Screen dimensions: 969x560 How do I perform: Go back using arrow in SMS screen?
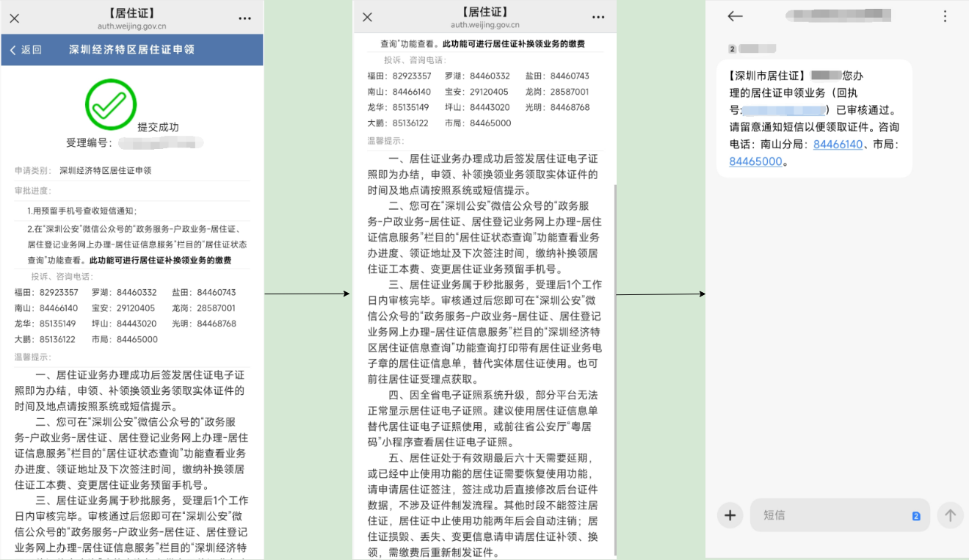(x=735, y=16)
